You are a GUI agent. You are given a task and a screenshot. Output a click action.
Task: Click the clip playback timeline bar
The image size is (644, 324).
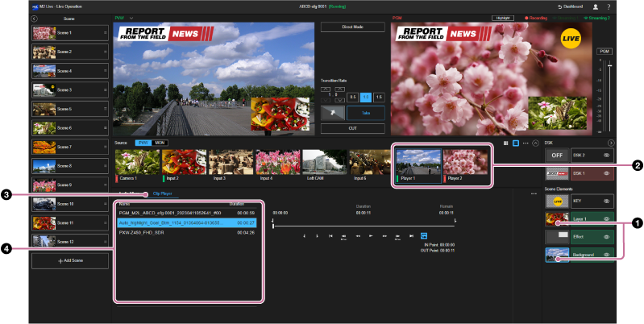pos(363,225)
